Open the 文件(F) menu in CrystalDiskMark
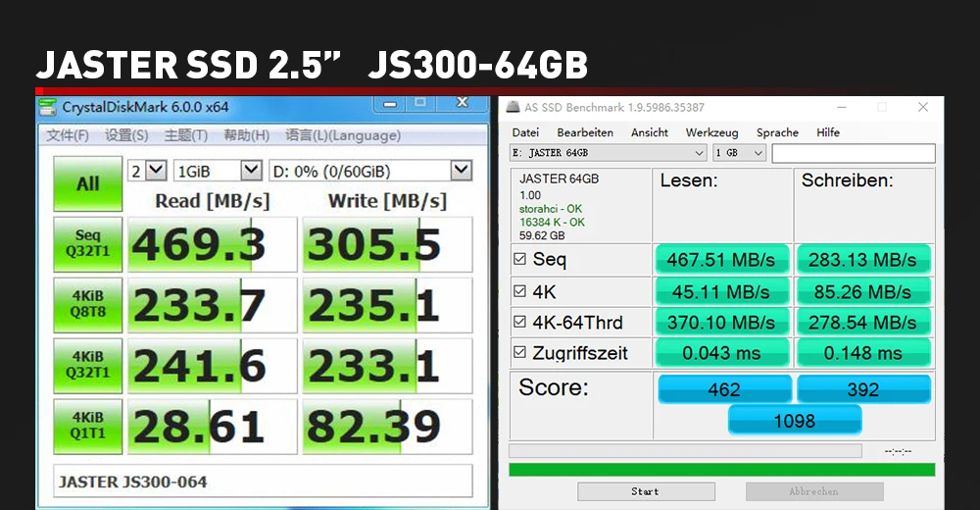The height and width of the screenshot is (510, 980). point(68,135)
